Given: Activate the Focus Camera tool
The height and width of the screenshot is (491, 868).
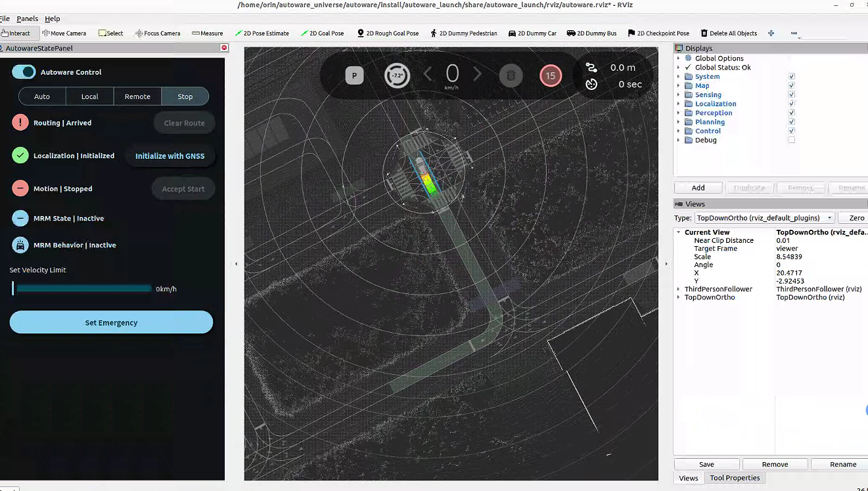Looking at the screenshot, I should 158,33.
